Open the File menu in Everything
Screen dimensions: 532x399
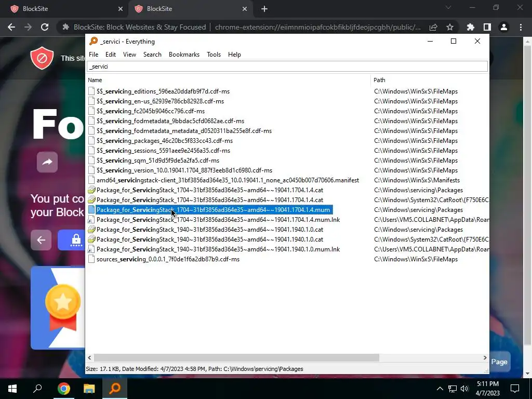click(x=94, y=54)
